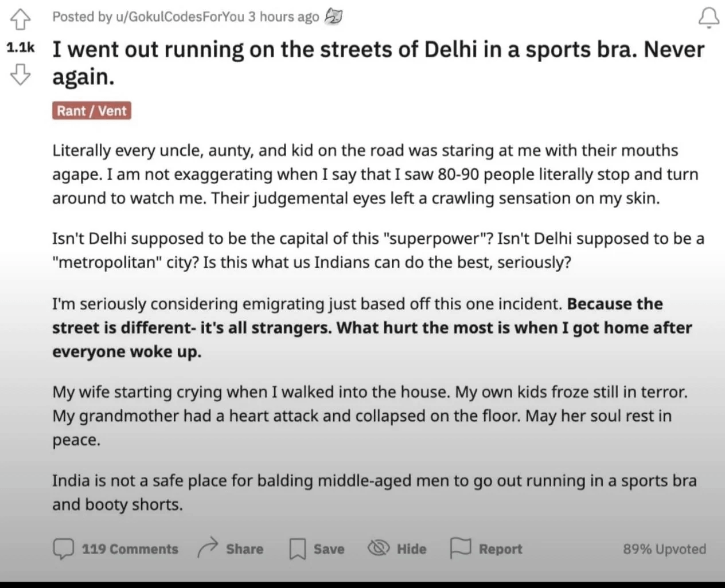
Task: Open the 119 Comments section
Action: 130,549
